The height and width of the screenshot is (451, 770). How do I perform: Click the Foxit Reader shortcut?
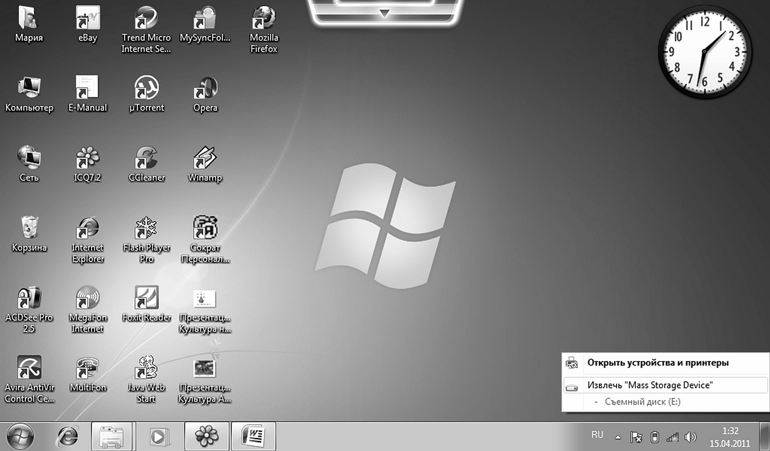coord(146,298)
